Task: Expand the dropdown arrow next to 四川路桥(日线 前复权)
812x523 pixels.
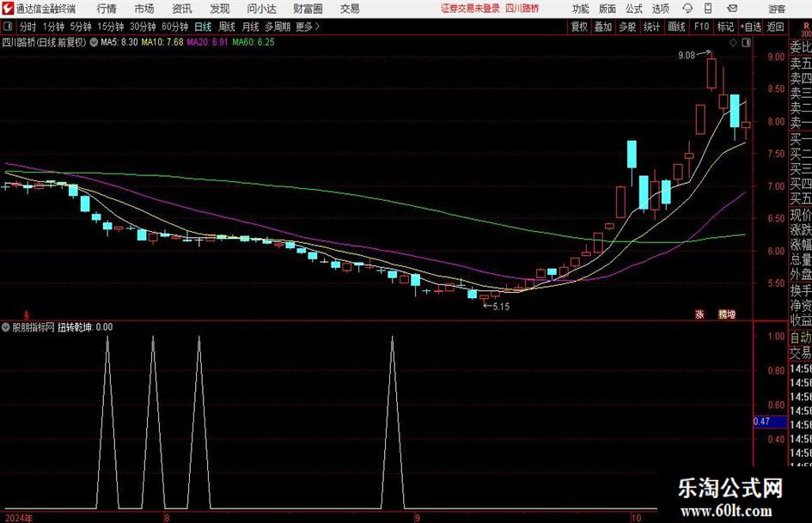Action: tap(94, 42)
